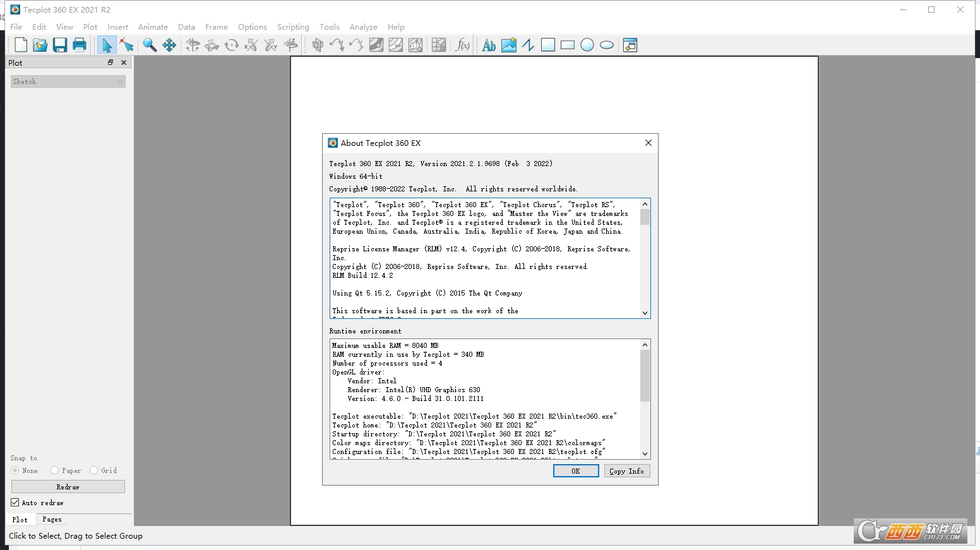The height and width of the screenshot is (550, 980).
Task: Click the New Layout icon
Action: click(x=21, y=45)
